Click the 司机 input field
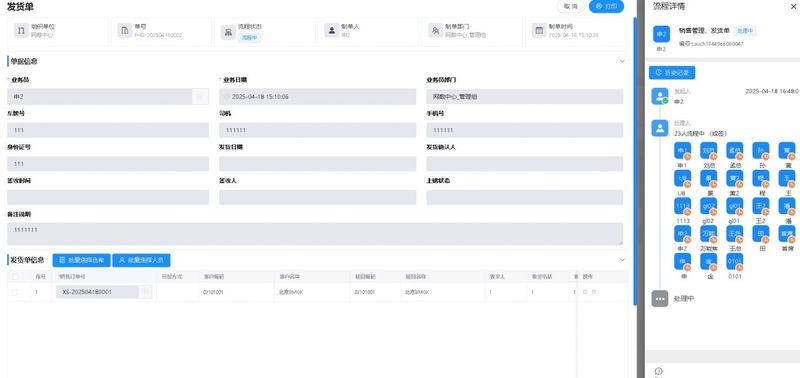Screen dimensions: 800x378 click(317, 130)
